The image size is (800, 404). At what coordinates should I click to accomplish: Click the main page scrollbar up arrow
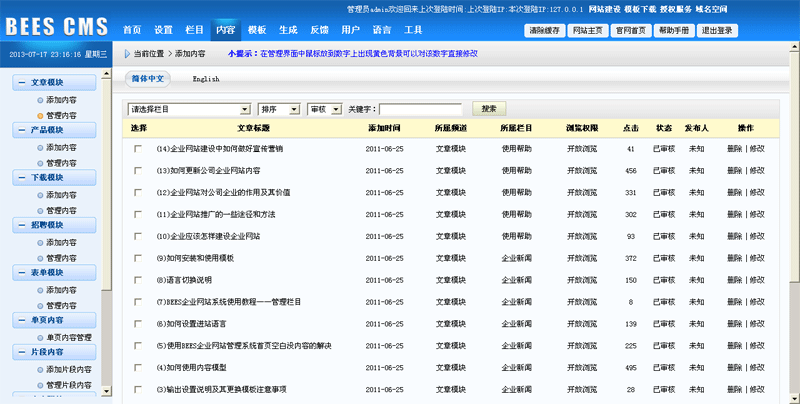pyautogui.click(x=794, y=46)
